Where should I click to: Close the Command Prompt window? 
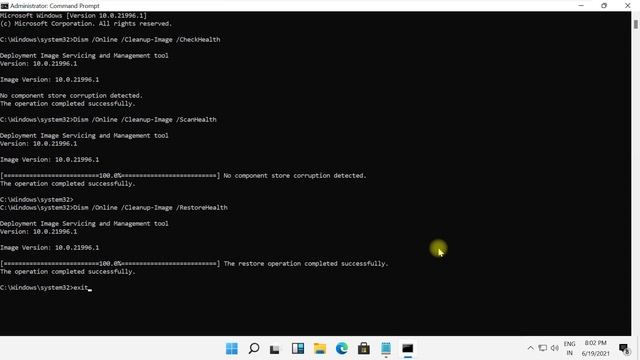(627, 6)
